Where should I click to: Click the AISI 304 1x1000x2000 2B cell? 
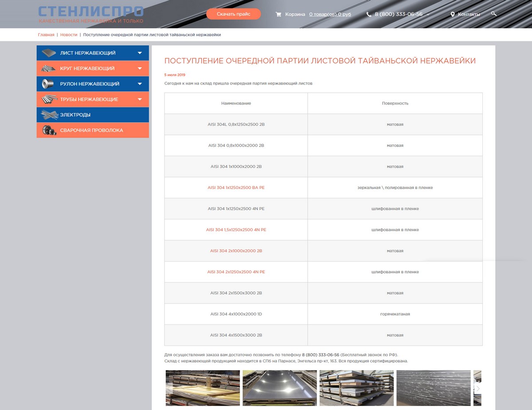pyautogui.click(x=236, y=166)
